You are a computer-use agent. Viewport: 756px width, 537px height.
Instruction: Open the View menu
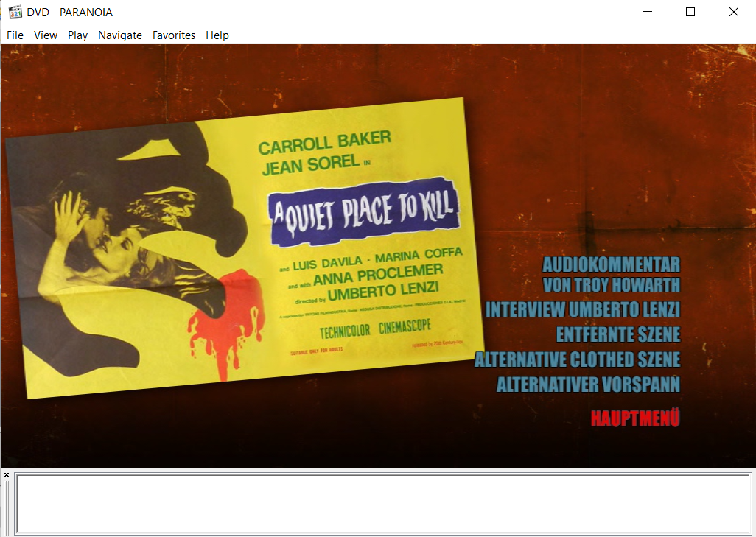point(46,35)
